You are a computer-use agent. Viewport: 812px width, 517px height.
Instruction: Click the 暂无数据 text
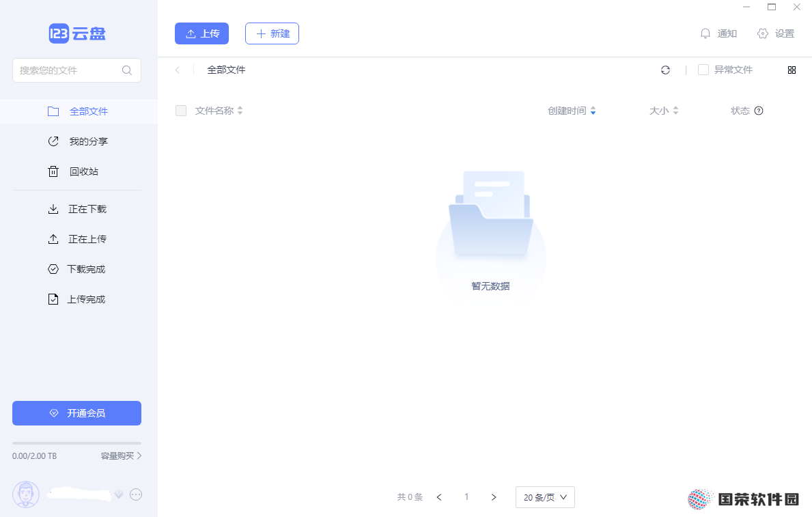tap(490, 286)
